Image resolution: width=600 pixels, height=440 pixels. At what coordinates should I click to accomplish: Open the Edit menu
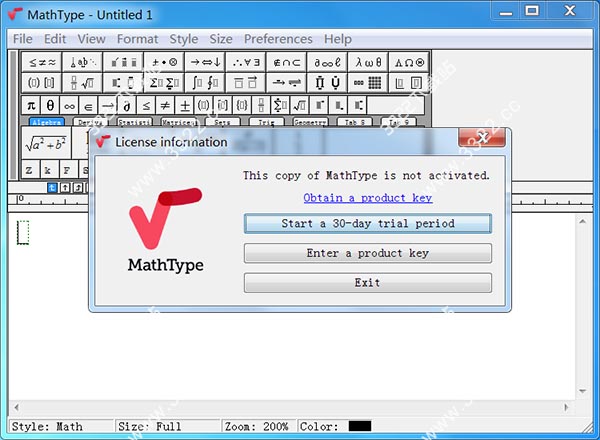[55, 39]
